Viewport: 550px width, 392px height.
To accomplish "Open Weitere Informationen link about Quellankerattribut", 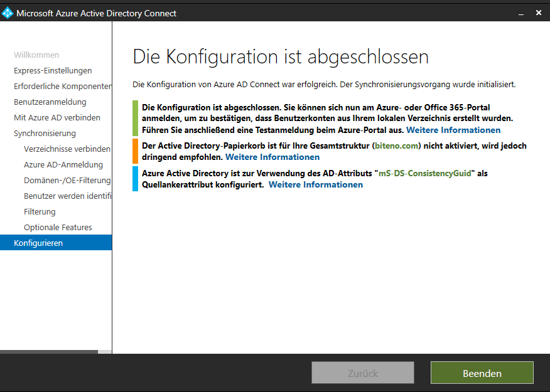I will (x=316, y=184).
